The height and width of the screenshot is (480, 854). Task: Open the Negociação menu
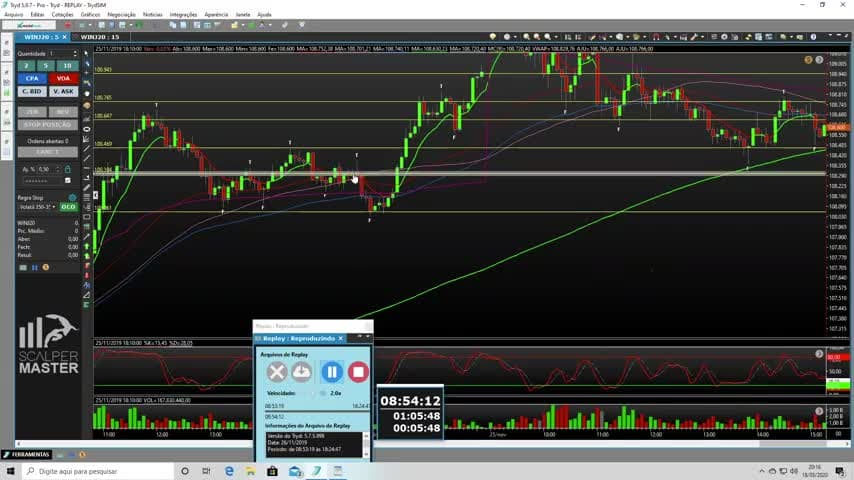click(121, 15)
